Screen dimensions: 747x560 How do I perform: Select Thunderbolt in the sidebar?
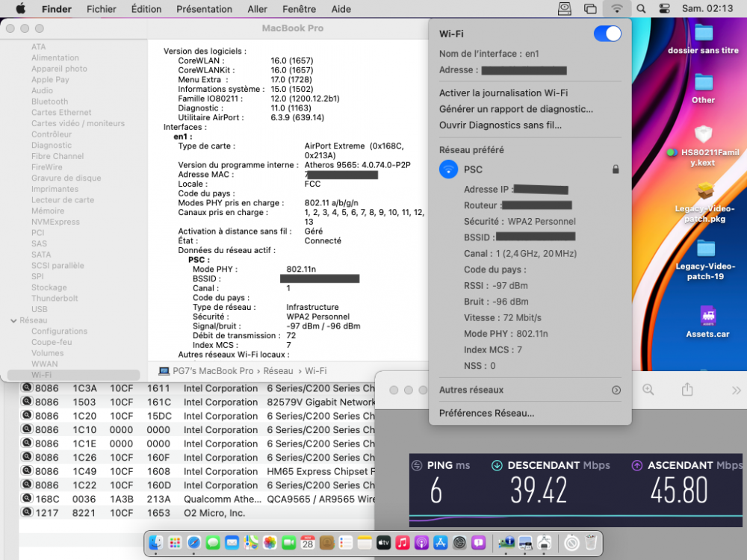pos(55,298)
